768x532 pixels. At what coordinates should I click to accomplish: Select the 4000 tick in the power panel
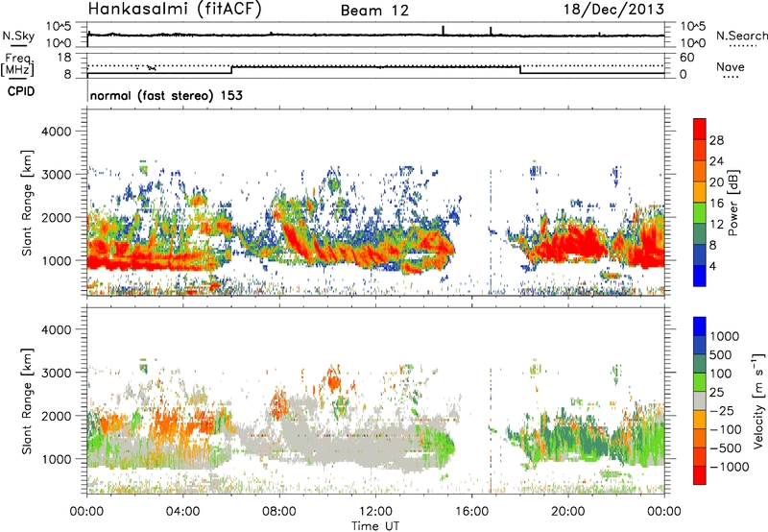57,132
